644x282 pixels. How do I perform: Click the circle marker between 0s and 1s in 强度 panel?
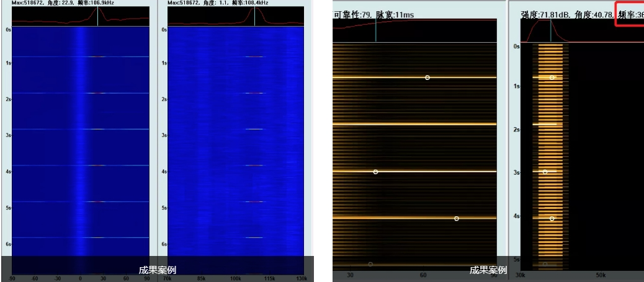coord(552,77)
